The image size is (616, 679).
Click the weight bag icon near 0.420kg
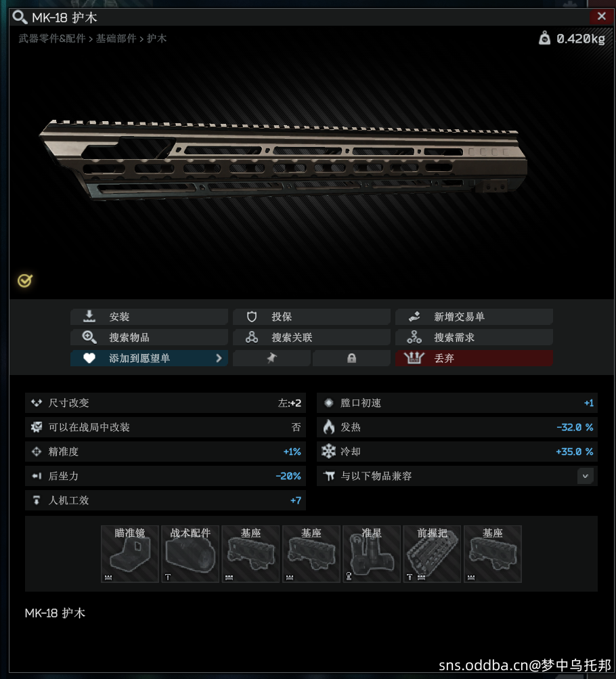(x=544, y=38)
